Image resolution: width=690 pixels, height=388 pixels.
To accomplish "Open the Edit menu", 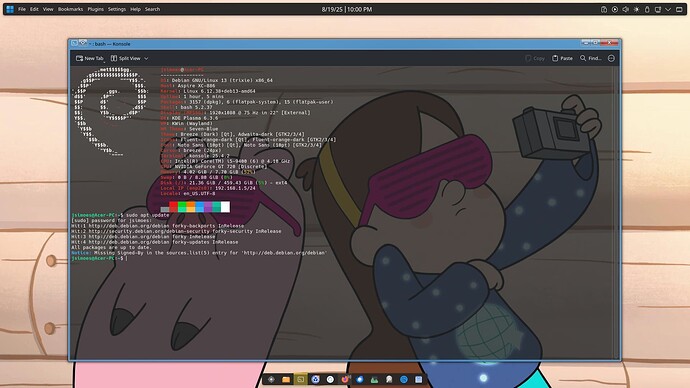I will point(34,9).
